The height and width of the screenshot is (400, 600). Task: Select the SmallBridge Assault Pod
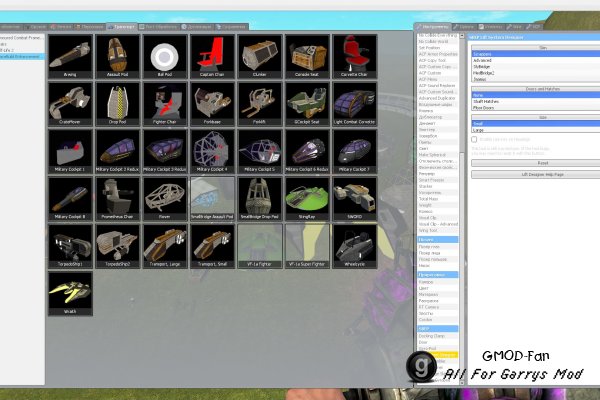213,199
